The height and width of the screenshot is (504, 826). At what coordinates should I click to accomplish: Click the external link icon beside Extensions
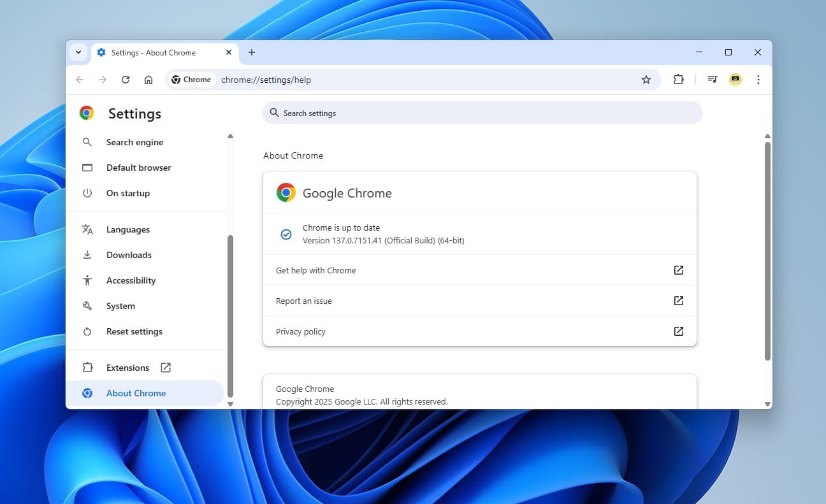(x=166, y=368)
